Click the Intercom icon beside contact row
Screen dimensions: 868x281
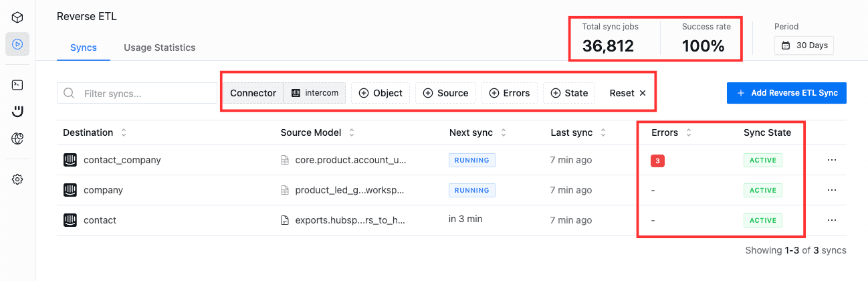click(x=70, y=220)
